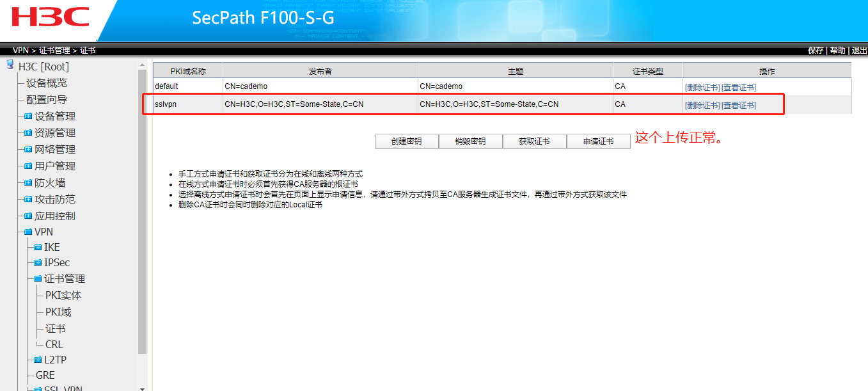Click 保存 in the top bar
Image resolution: width=868 pixels, height=391 pixels.
816,51
